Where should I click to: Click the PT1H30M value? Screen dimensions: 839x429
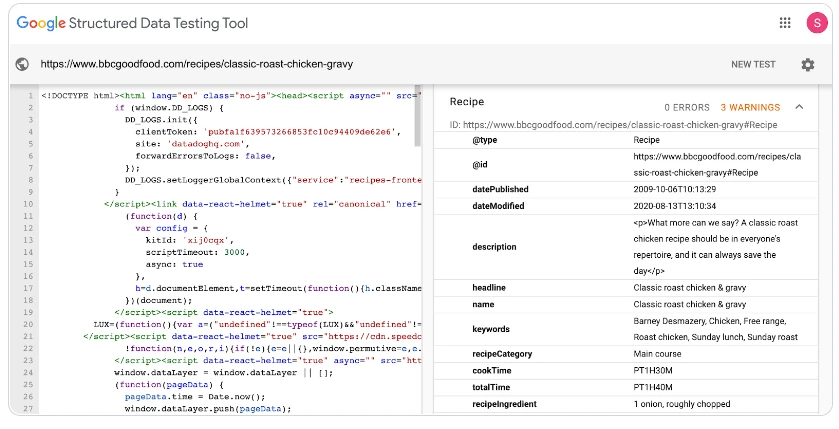[x=653, y=371]
